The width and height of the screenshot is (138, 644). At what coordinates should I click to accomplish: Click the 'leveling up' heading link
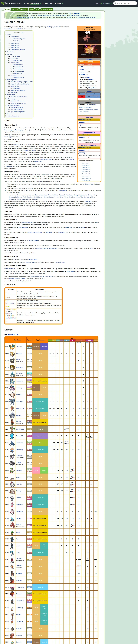(x=13, y=334)
